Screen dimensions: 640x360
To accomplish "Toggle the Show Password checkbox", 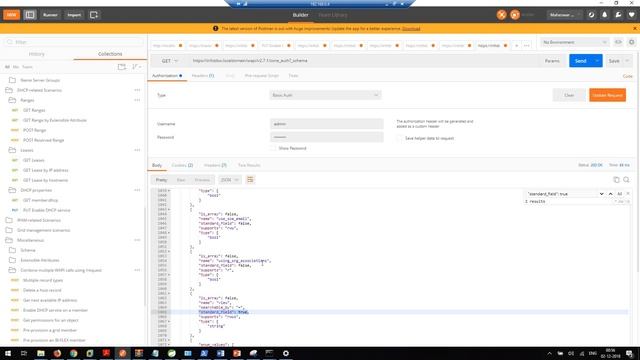I will click(x=273, y=148).
